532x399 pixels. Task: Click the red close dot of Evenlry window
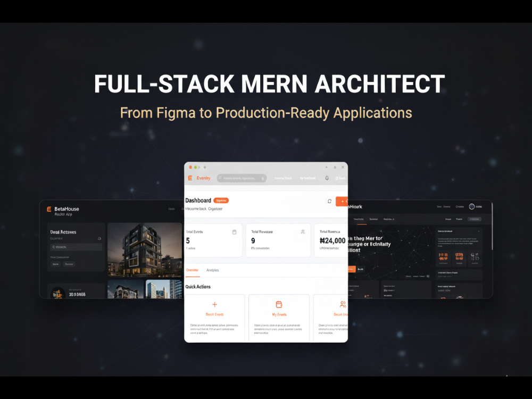190,167
